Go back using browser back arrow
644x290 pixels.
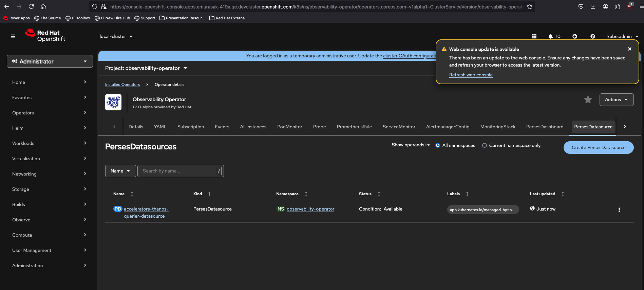7,6
